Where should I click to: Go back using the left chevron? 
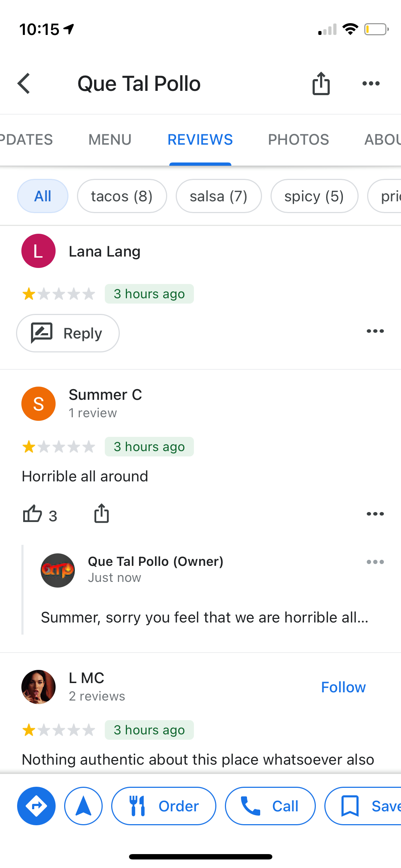24,83
